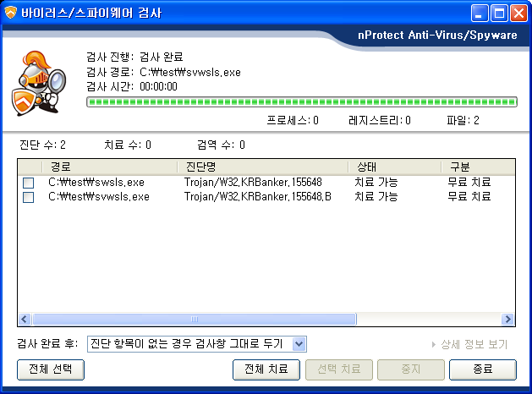Click the 상세 정보 보기 expander

tap(469, 344)
